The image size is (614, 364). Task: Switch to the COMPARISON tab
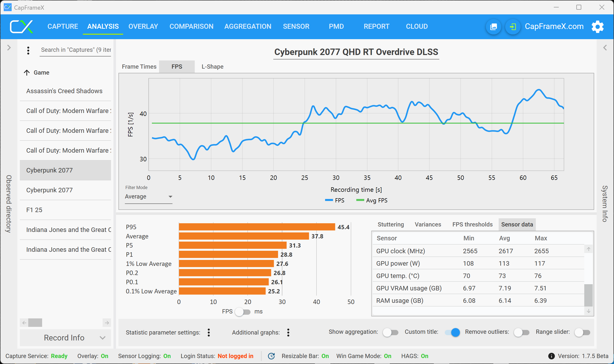(191, 27)
